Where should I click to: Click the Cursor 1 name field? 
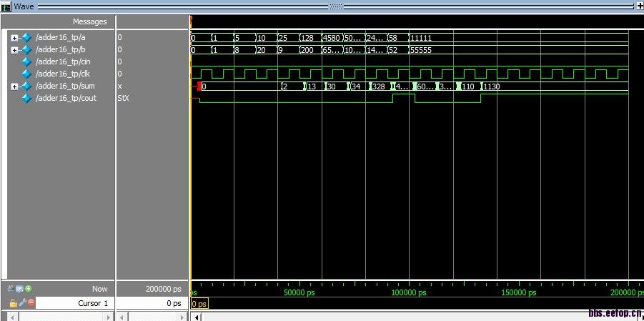[75, 303]
